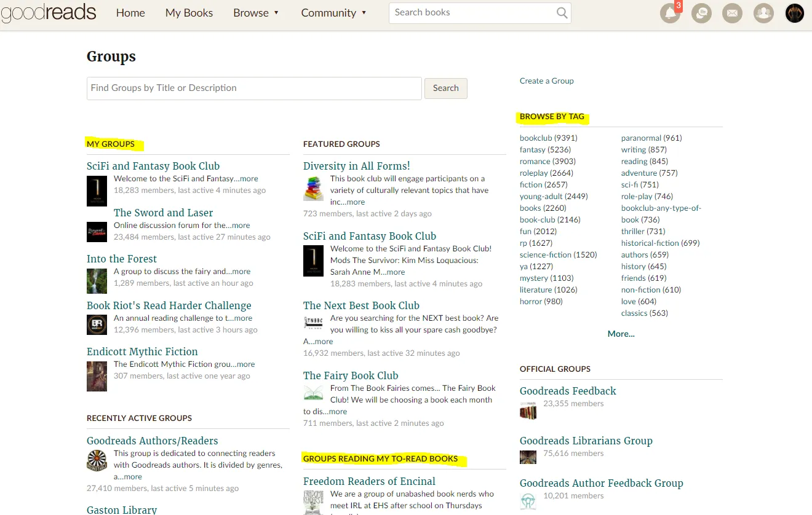Browse the historical-fiction tag
The width and height of the screenshot is (812, 515).
coord(650,243)
